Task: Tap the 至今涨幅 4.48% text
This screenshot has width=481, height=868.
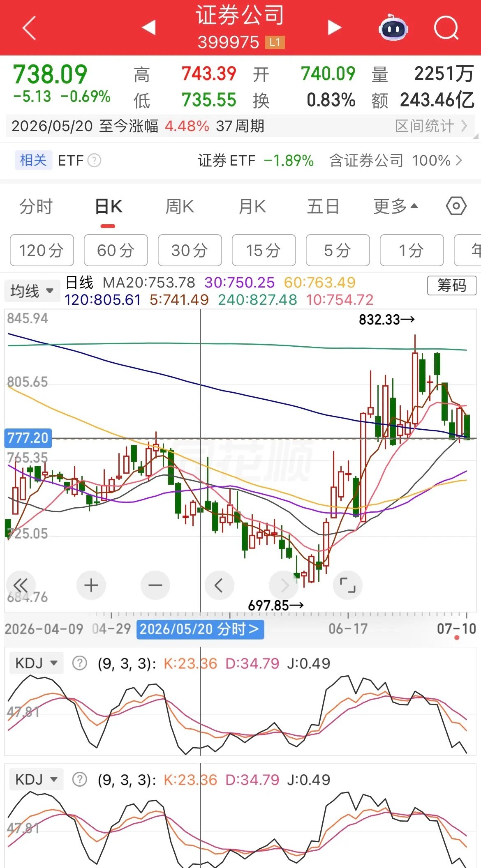Action: click(x=154, y=126)
